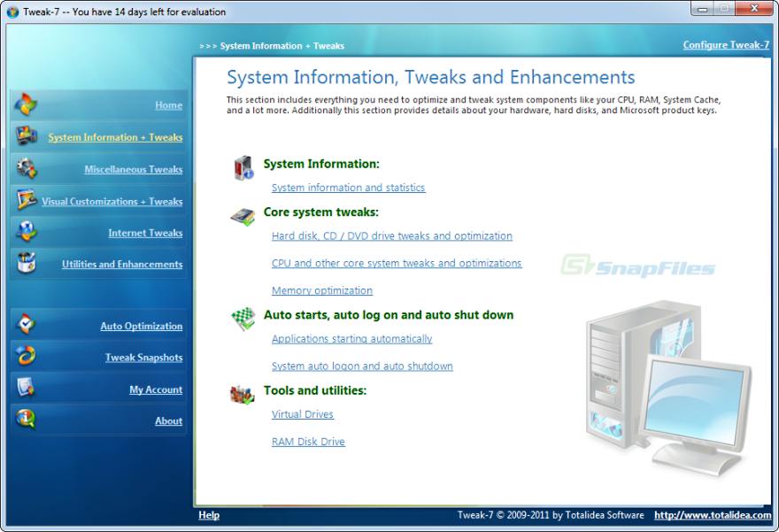Screen dimensions: 779x532
Task: Visit http://www.totalidea.com link
Action: tap(713, 515)
